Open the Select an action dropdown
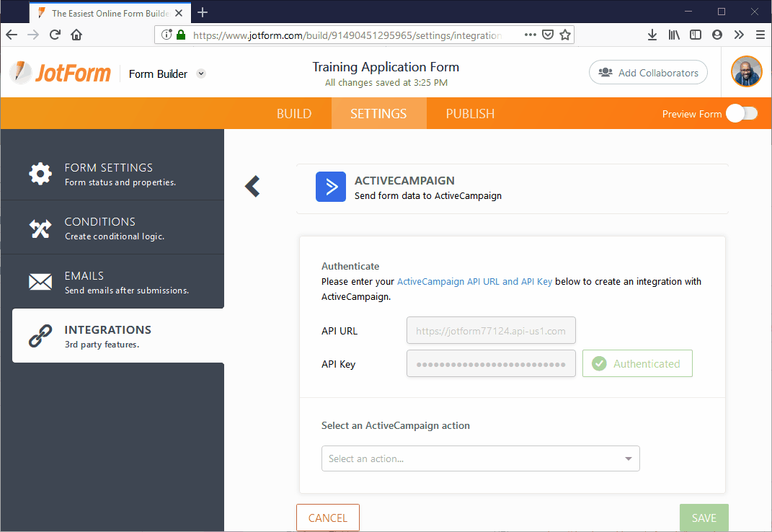The height and width of the screenshot is (532, 772). point(481,458)
